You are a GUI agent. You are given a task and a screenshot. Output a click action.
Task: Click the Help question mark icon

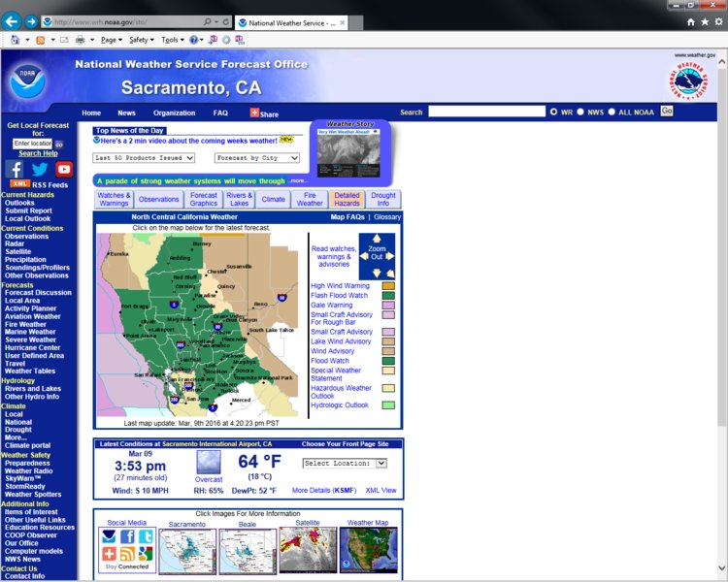pos(193,40)
